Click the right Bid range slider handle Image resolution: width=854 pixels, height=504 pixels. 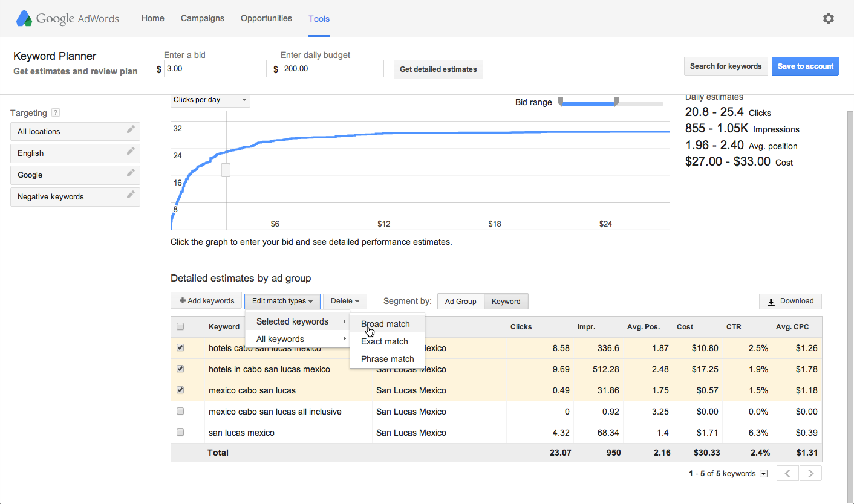(x=616, y=102)
